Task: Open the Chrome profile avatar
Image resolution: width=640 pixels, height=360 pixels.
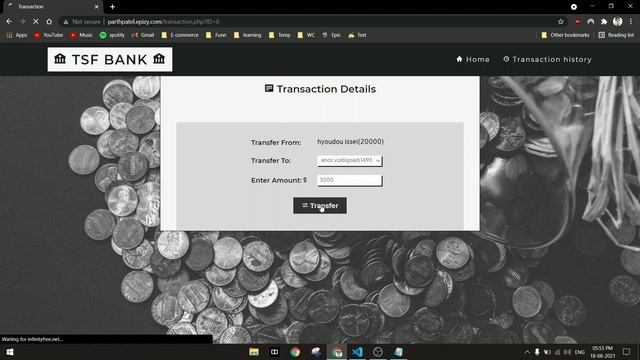Action: coord(618,22)
